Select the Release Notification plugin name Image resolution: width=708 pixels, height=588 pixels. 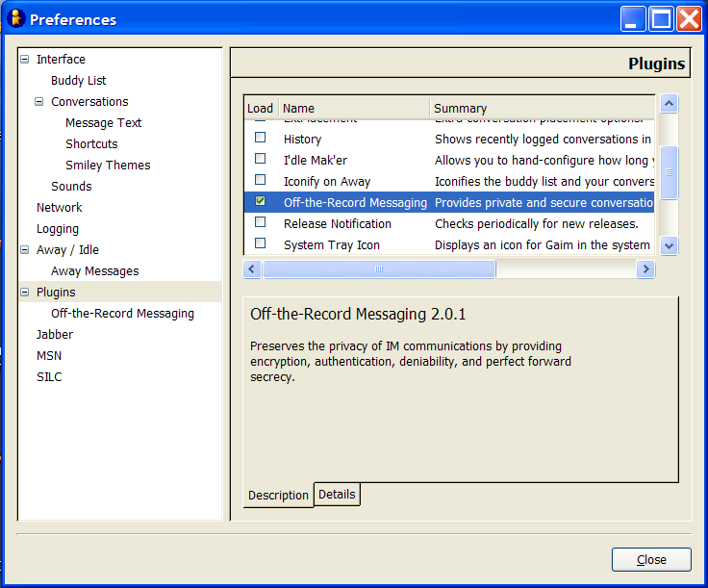tap(338, 224)
